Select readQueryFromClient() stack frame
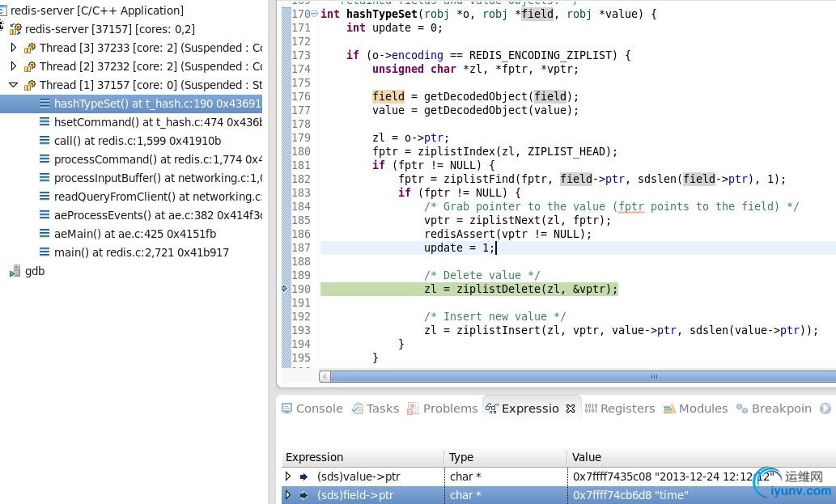 (158, 197)
